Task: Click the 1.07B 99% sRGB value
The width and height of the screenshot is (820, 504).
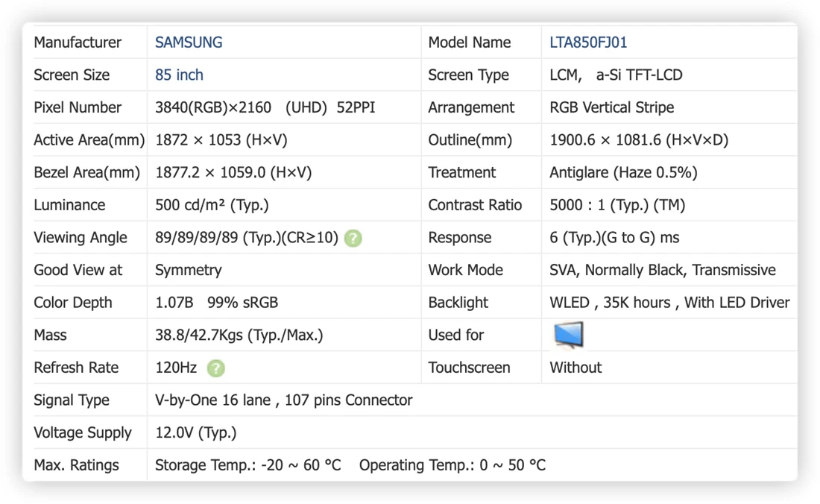Action: 216,303
